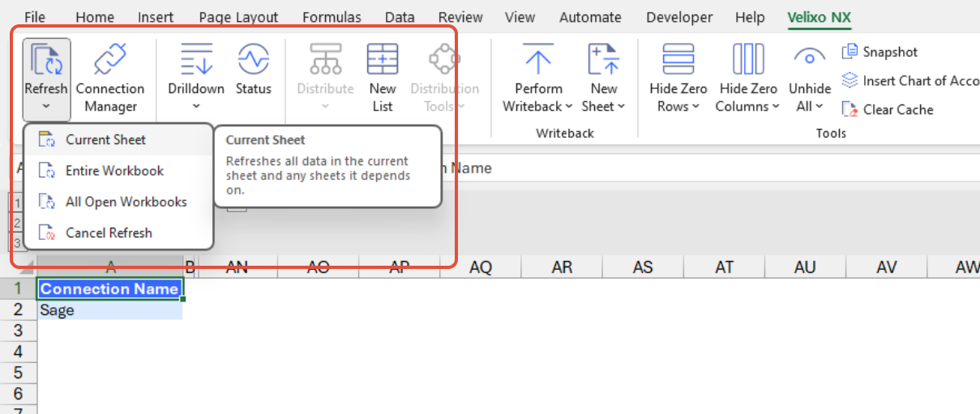
Task: Click outline level 3 button
Action: pyautogui.click(x=15, y=241)
